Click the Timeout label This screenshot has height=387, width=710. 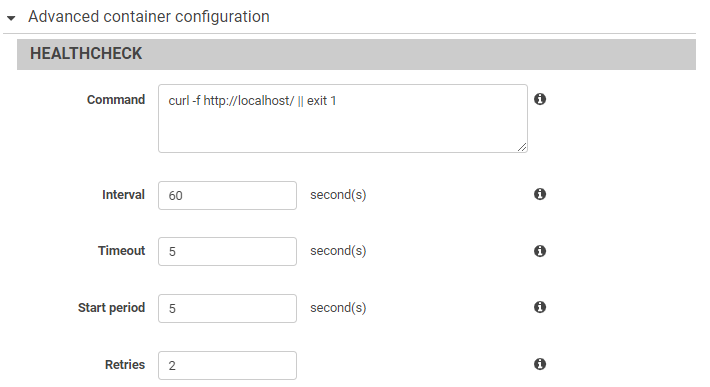(121, 251)
